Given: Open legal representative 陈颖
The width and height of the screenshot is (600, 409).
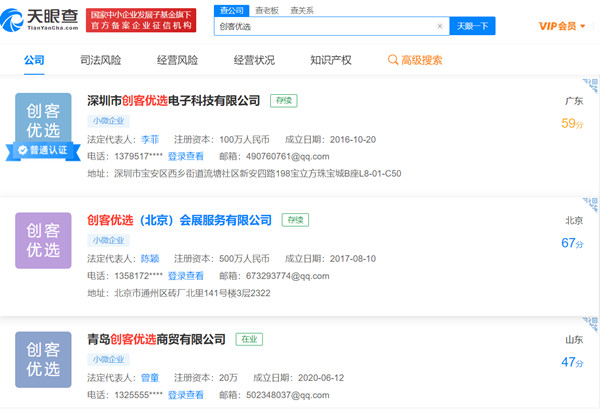Looking at the screenshot, I should click(150, 259).
